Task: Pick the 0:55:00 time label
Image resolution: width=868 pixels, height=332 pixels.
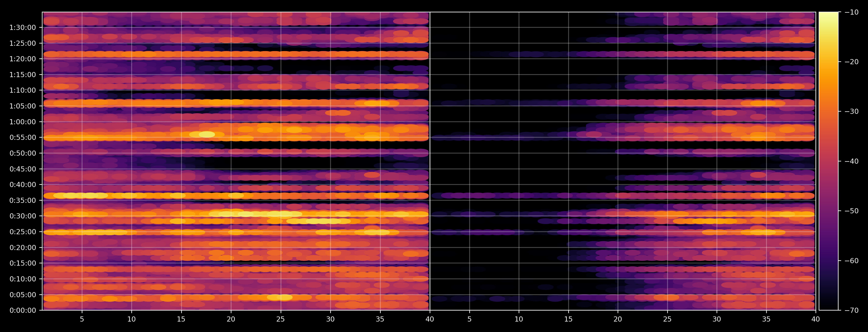Action: tap(23, 137)
